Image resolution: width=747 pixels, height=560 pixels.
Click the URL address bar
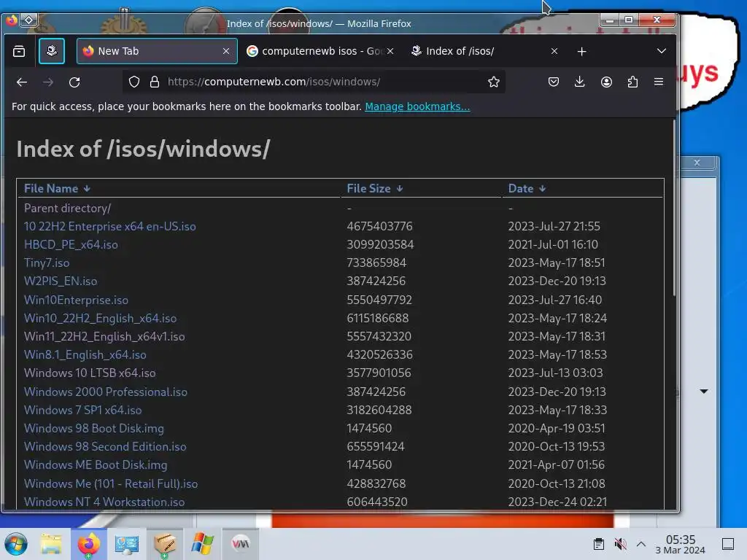(314, 82)
